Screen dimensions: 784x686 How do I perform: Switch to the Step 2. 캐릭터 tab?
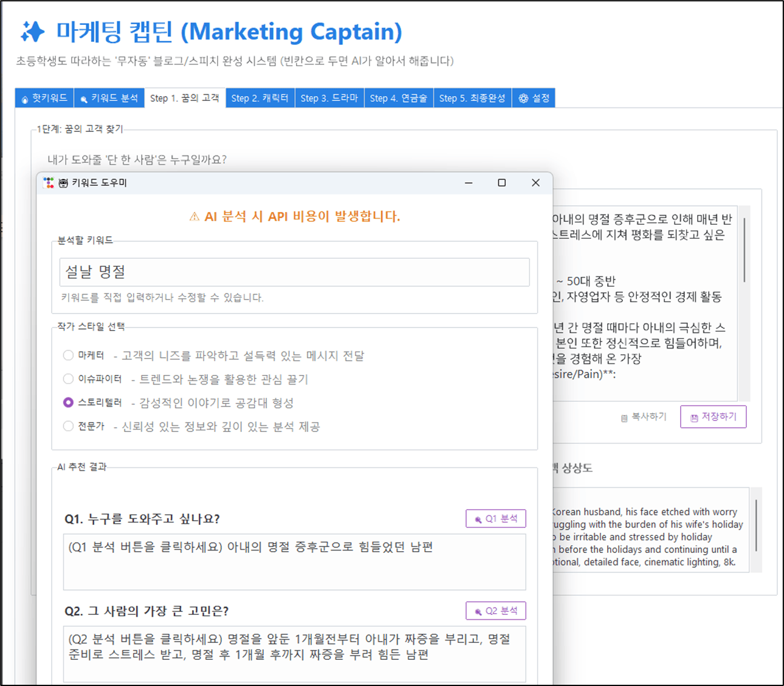260,98
